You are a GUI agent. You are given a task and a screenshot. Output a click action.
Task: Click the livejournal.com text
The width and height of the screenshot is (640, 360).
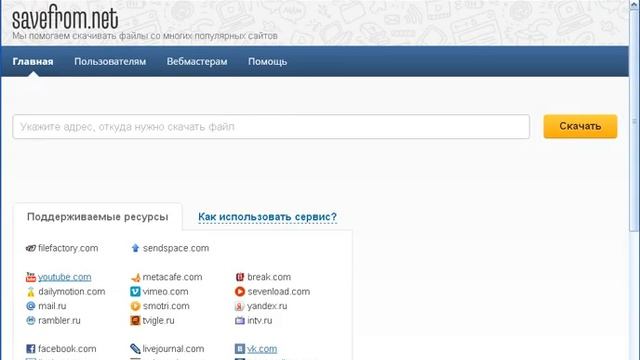173,349
